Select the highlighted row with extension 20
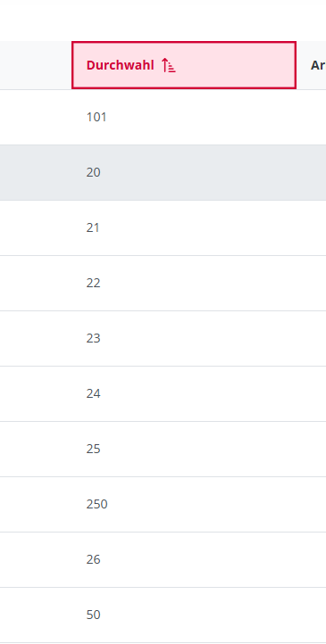 (x=163, y=172)
